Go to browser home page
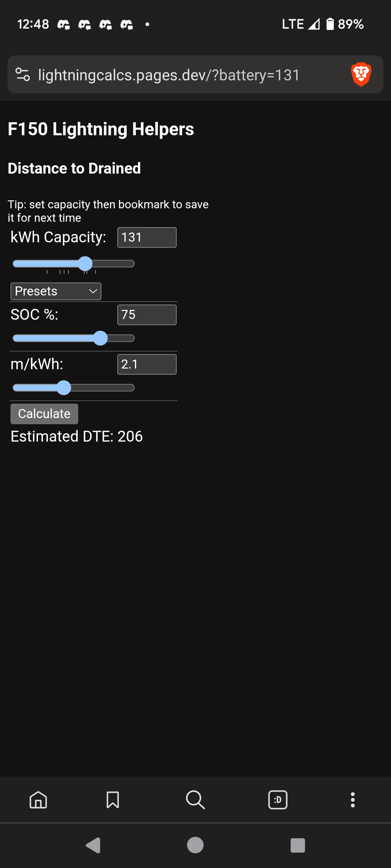 click(x=38, y=800)
